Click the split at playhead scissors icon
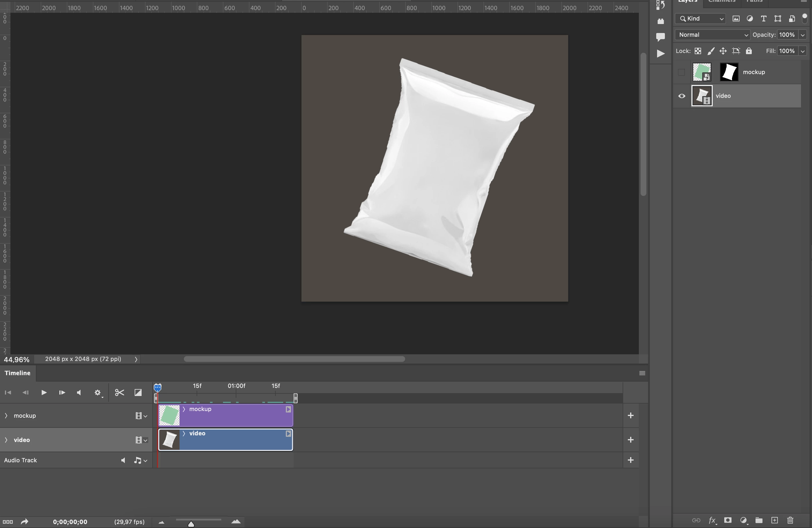Screen dimensions: 812x528 (x=119, y=393)
